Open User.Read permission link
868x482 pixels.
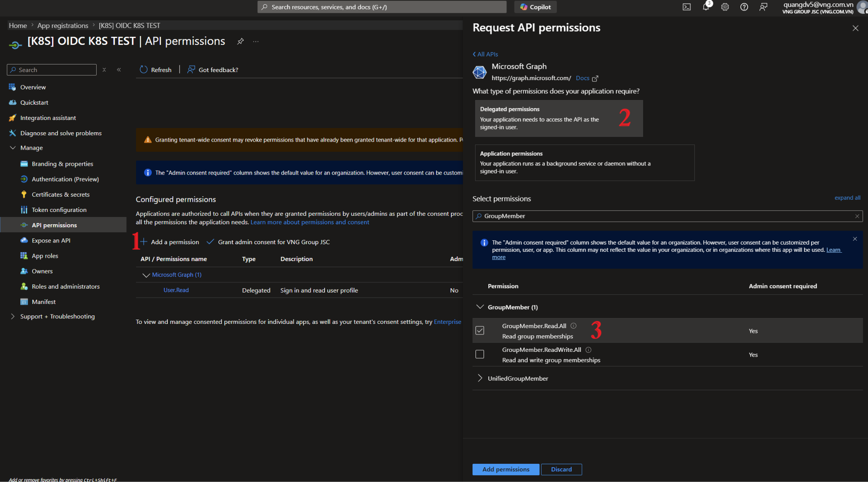click(176, 290)
